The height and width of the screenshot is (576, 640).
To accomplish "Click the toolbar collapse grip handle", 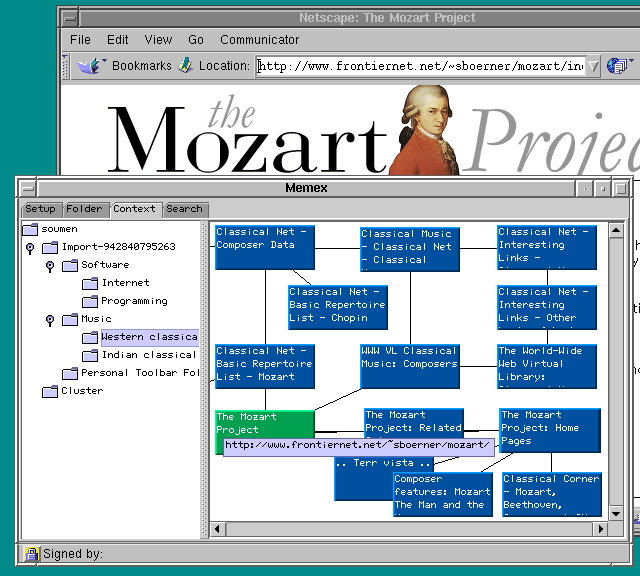I will point(65,66).
